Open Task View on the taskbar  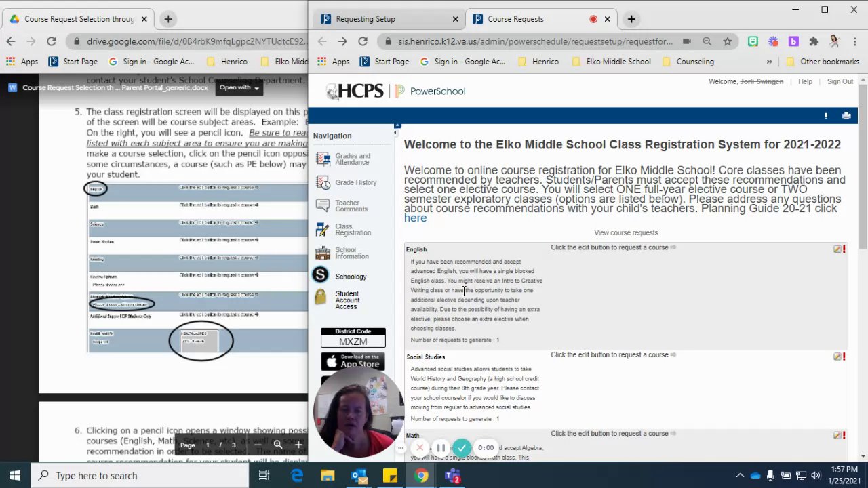coord(264,476)
